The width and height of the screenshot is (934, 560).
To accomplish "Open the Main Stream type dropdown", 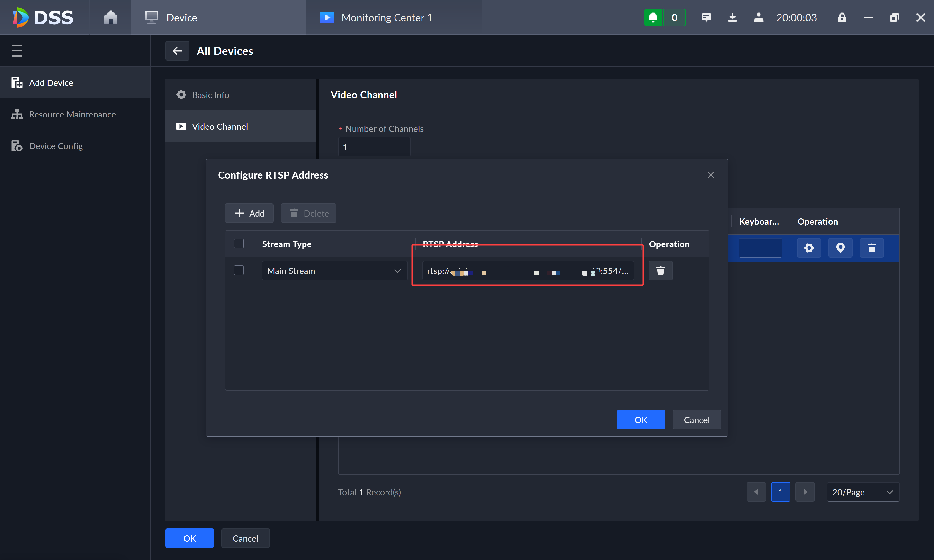I will tap(335, 271).
